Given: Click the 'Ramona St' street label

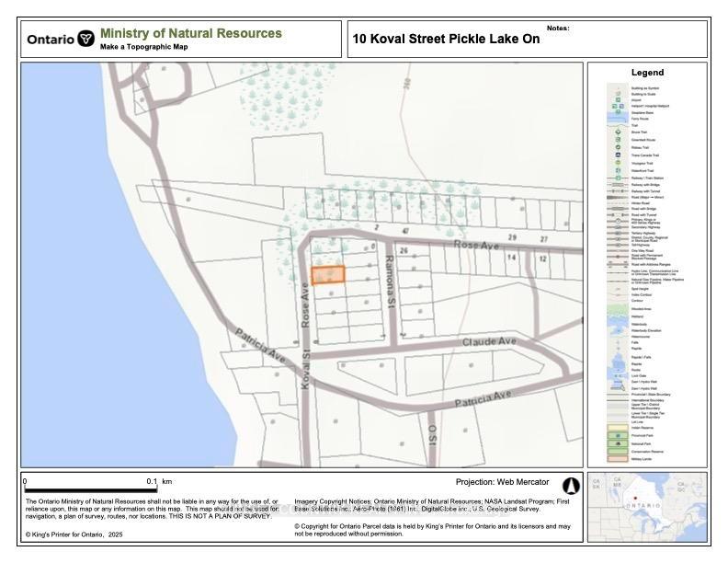Looking at the screenshot, I should pos(392,281).
